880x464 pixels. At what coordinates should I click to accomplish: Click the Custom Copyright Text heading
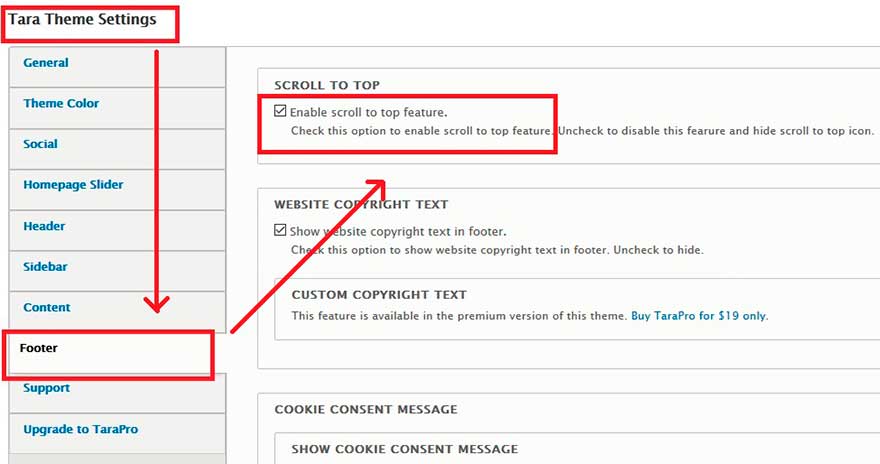(379, 296)
